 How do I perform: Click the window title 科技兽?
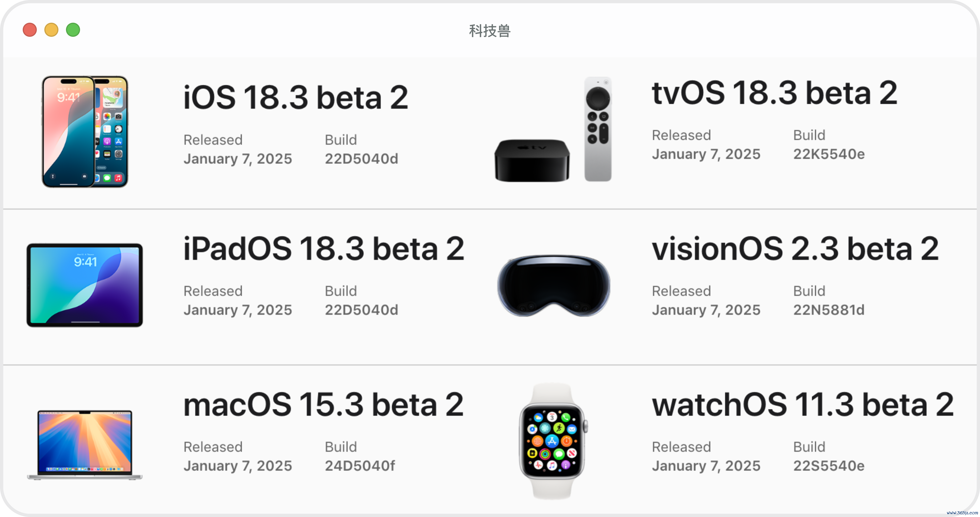click(490, 31)
